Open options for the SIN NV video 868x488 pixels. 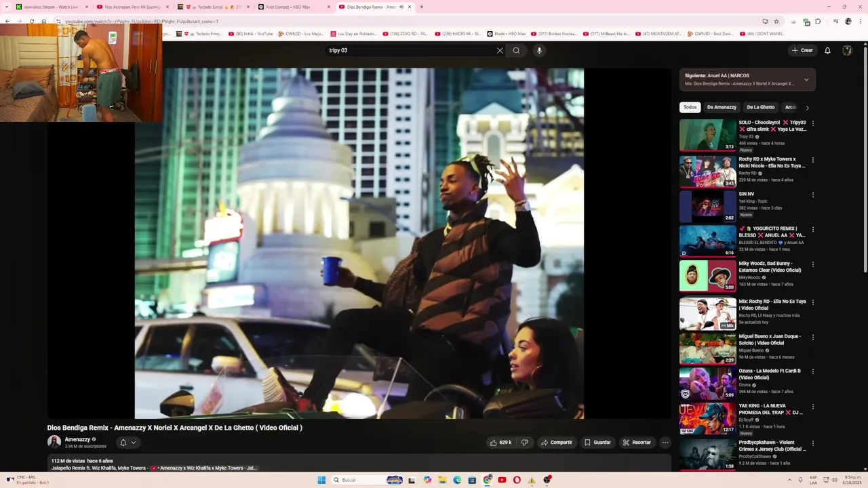pyautogui.click(x=812, y=195)
